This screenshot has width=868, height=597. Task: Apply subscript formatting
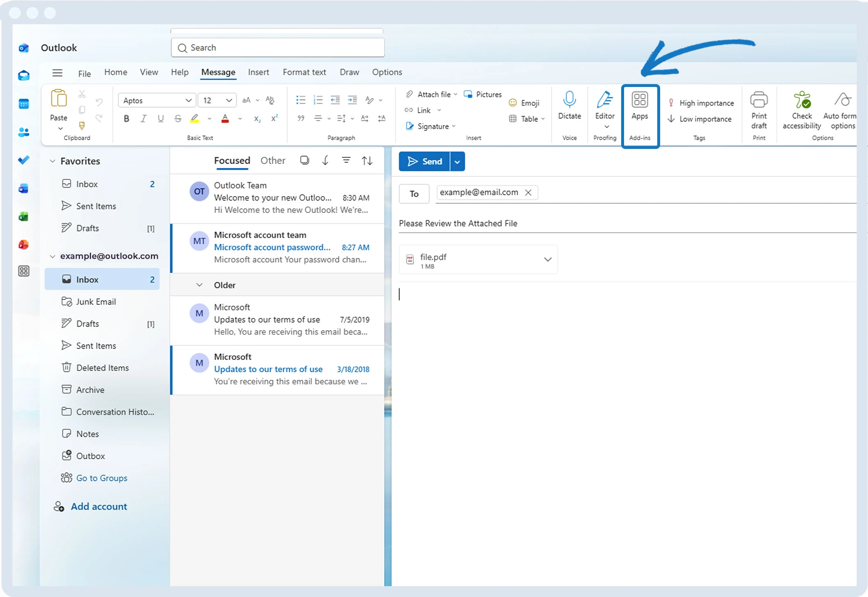click(257, 119)
